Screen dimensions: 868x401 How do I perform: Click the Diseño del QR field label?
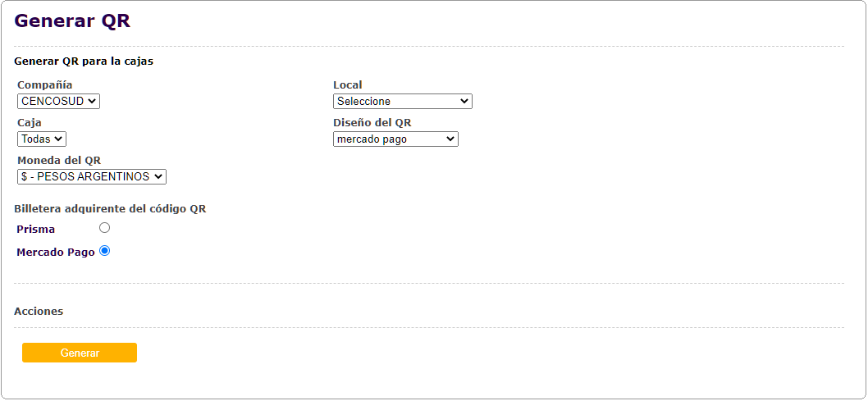tap(372, 123)
